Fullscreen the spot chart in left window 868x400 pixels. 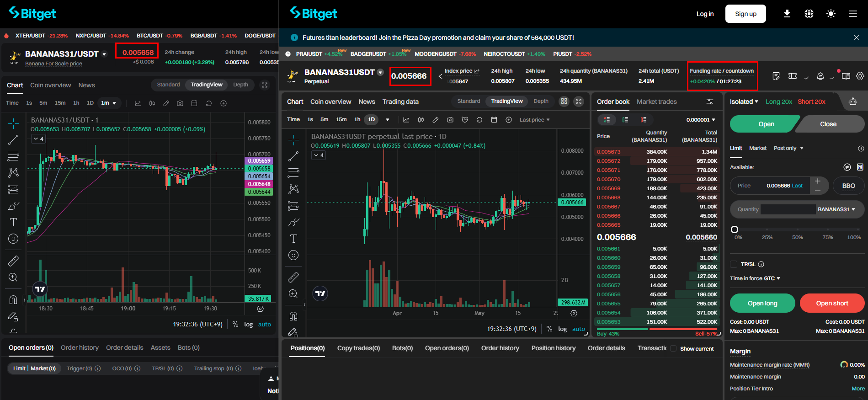pos(264,85)
